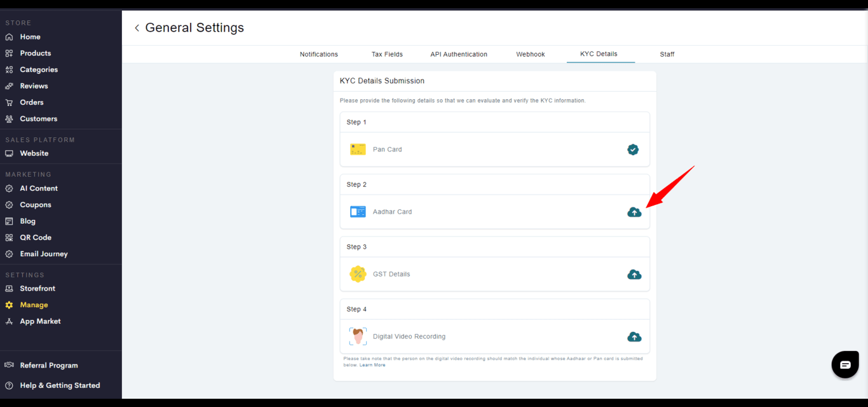Open Help & Getting Started
868x407 pixels.
pos(60,385)
